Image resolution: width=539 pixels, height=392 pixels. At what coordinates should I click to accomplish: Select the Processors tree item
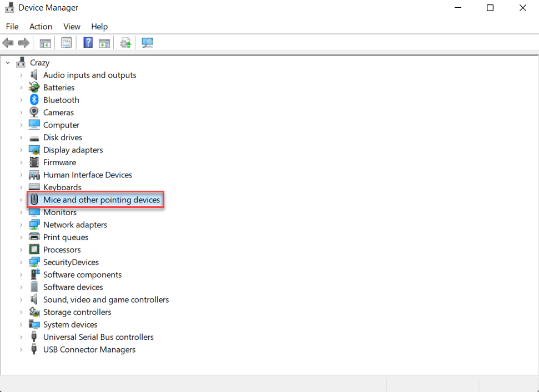pyautogui.click(x=62, y=250)
